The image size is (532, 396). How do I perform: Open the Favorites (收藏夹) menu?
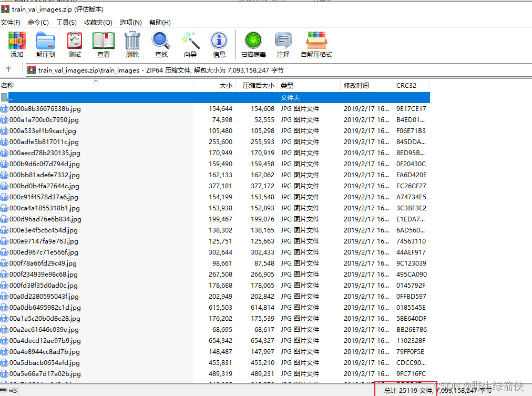(98, 23)
